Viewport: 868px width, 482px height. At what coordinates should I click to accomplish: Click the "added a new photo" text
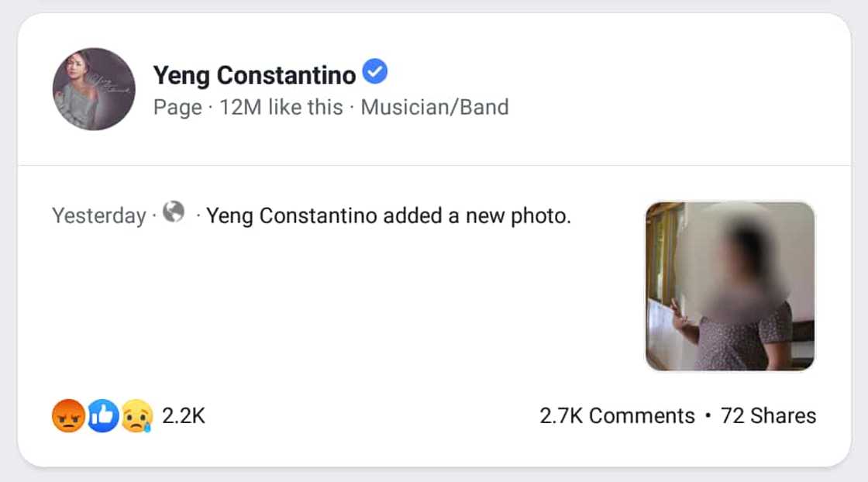coord(494,215)
